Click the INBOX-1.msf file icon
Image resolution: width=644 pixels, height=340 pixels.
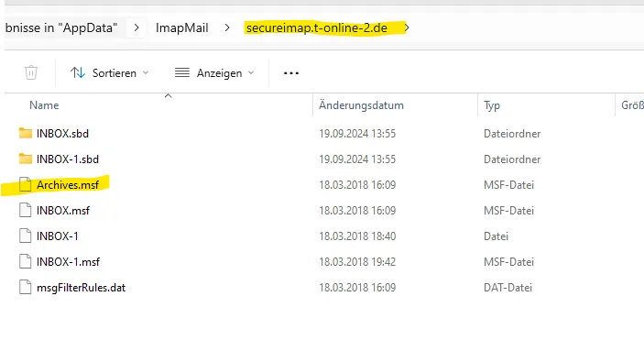click(25, 261)
